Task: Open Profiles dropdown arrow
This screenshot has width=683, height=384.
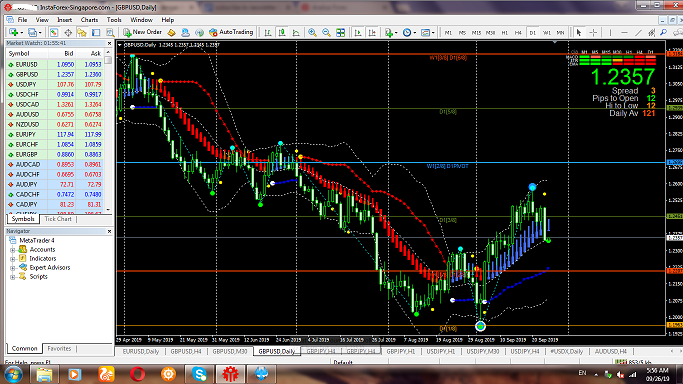Action: (40, 33)
